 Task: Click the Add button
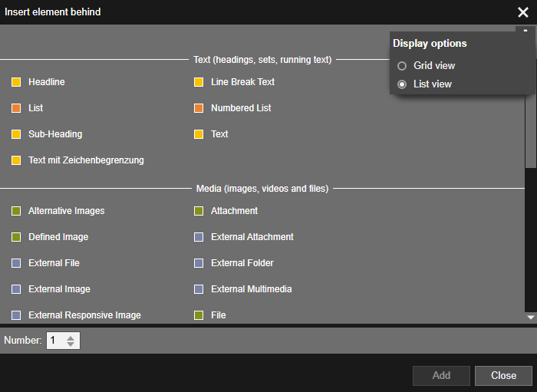point(441,376)
